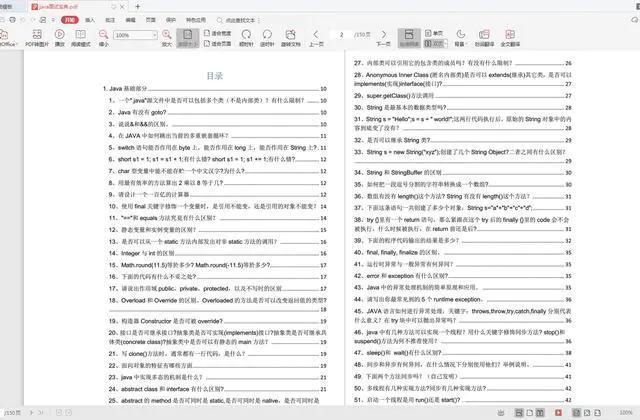Choose fit page option
This screenshot has height=420, width=640.
click(218, 43)
